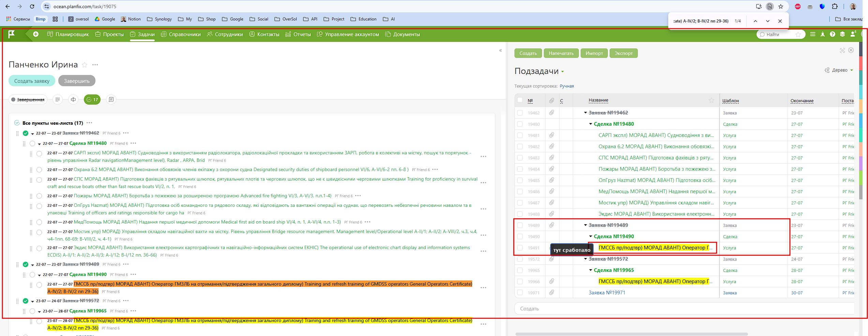Viewport: 868px width, 336px height.
Task: Click the paperclip column header icon
Action: coord(552,100)
